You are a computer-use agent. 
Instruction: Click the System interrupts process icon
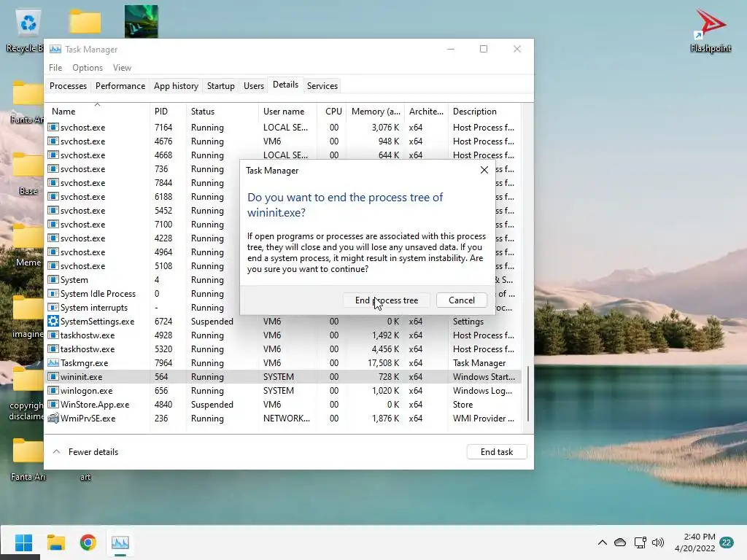pos(53,308)
